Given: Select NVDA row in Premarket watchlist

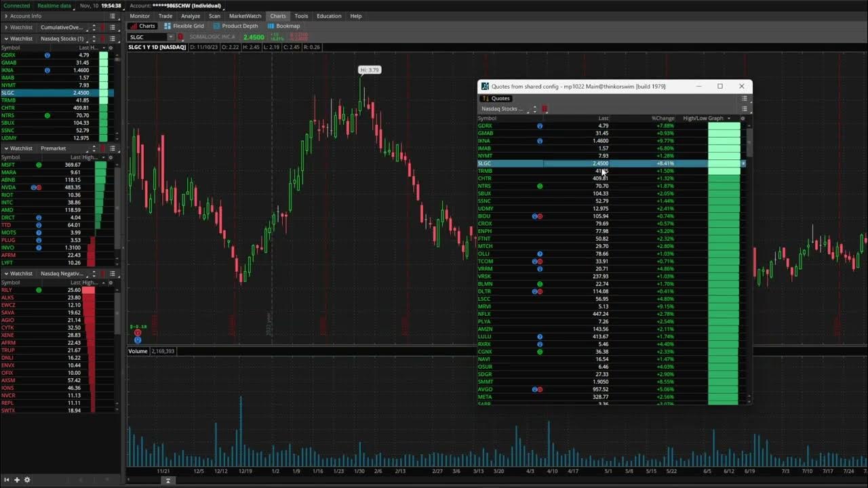Looking at the screenshot, I should click(57, 187).
